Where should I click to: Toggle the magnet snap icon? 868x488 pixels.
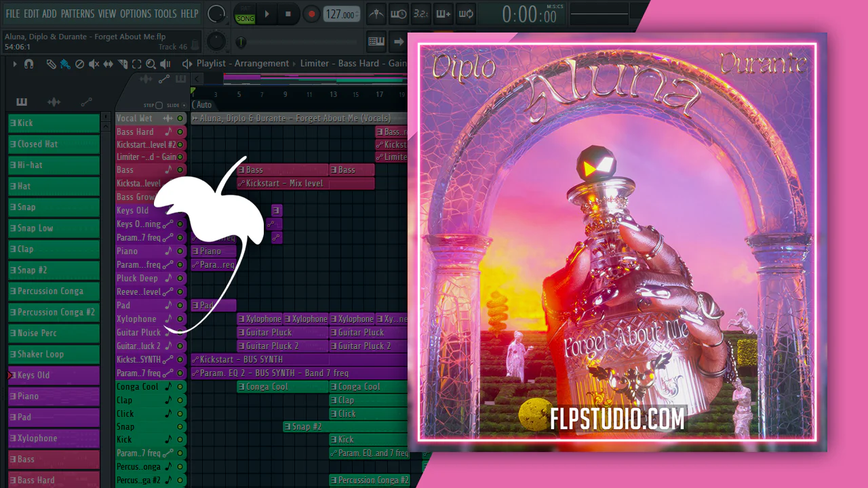pyautogui.click(x=28, y=64)
